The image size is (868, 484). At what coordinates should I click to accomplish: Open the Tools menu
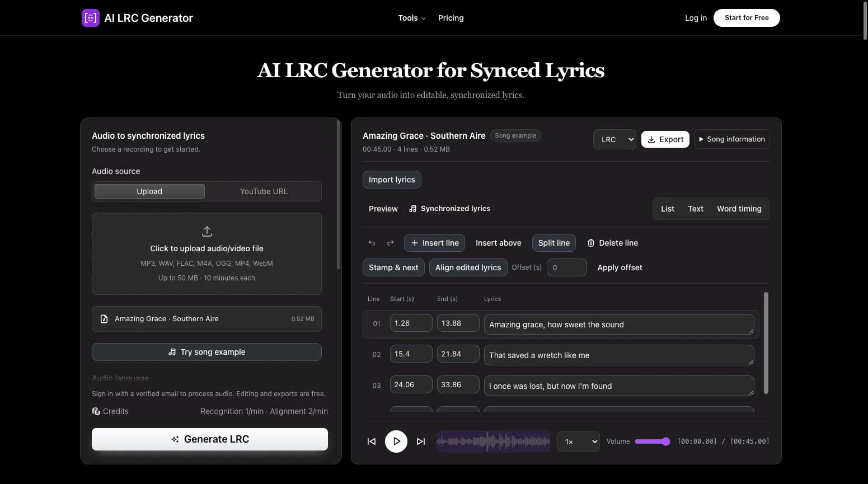pyautogui.click(x=412, y=18)
